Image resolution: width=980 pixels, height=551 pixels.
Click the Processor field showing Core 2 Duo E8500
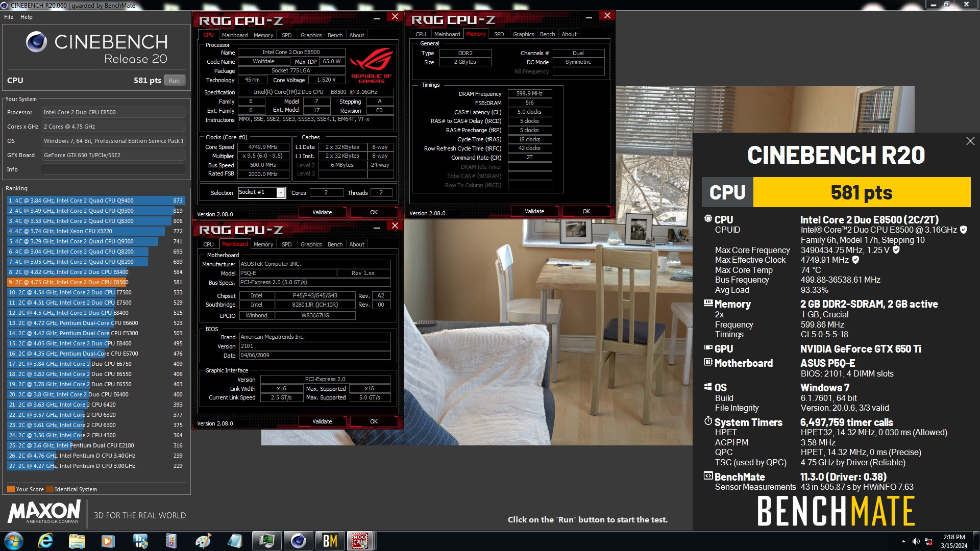tap(113, 112)
